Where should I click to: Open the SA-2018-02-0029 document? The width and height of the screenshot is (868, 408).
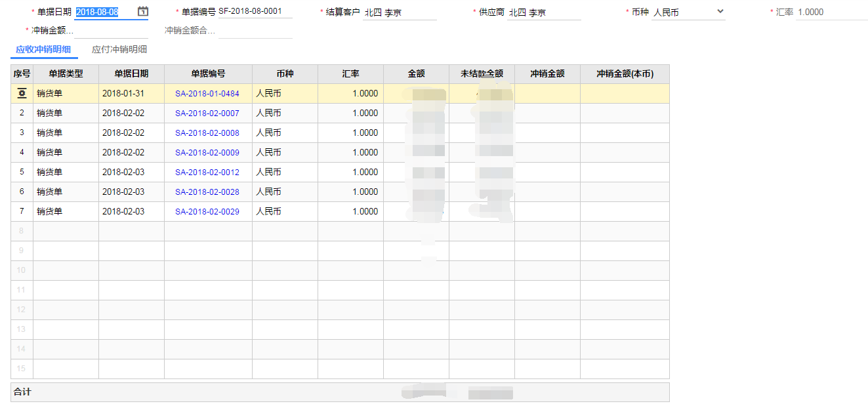click(207, 212)
